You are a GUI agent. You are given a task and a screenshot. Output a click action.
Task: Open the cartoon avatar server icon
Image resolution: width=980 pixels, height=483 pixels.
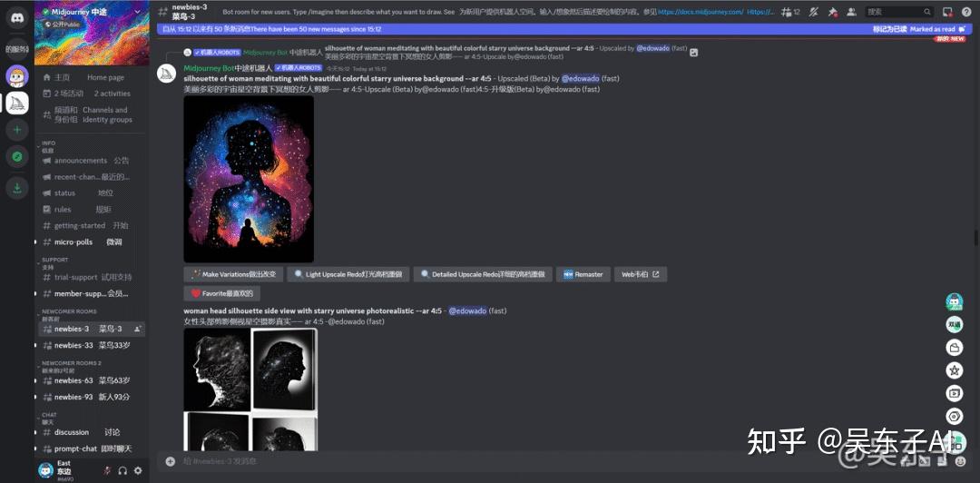click(x=17, y=75)
